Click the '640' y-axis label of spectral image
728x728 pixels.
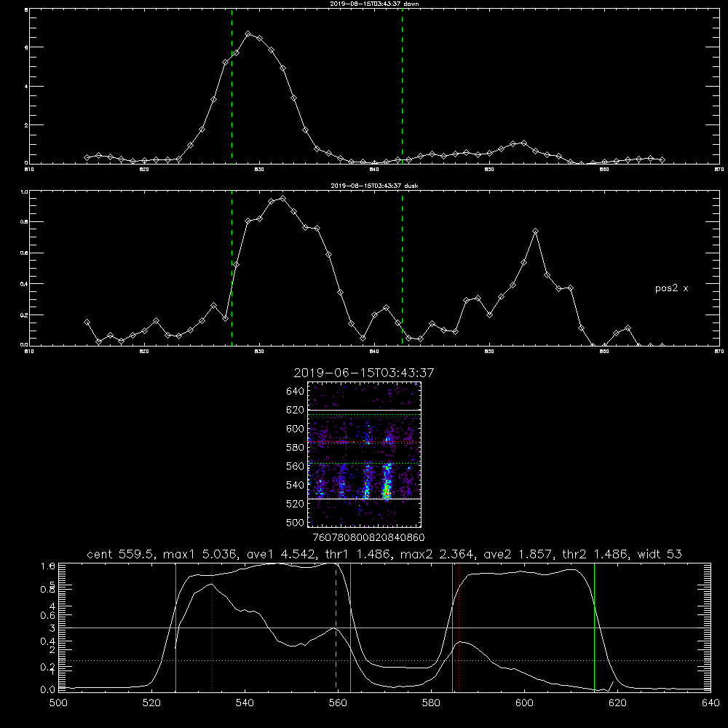click(296, 392)
